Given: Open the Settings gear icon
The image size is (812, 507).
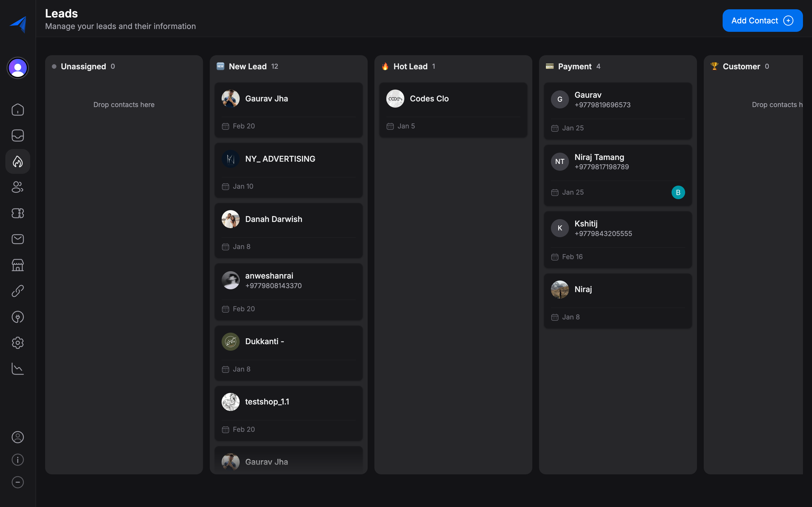Looking at the screenshot, I should [17, 342].
